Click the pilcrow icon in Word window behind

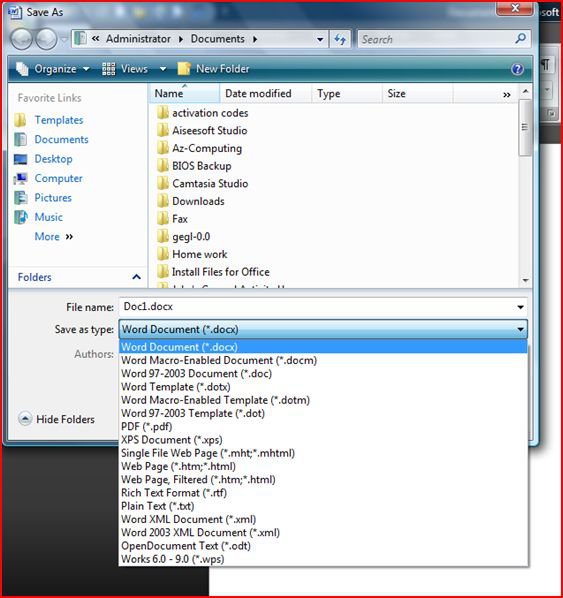tap(546, 65)
